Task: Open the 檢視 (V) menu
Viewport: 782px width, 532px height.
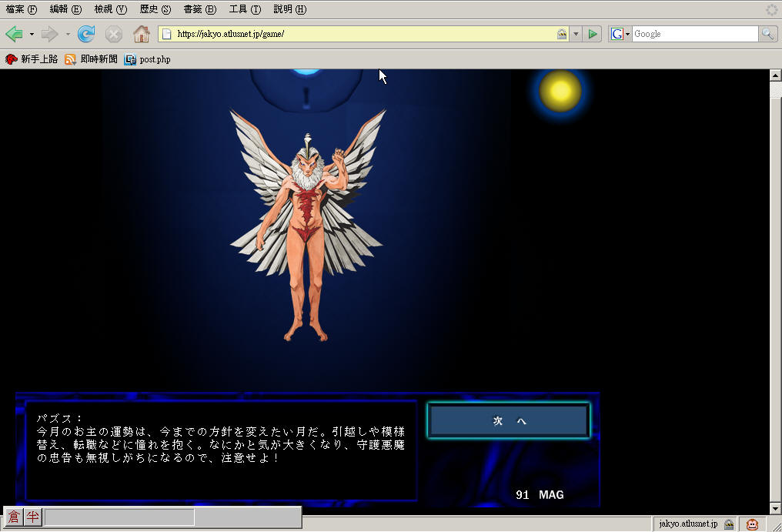Action: 110,9
